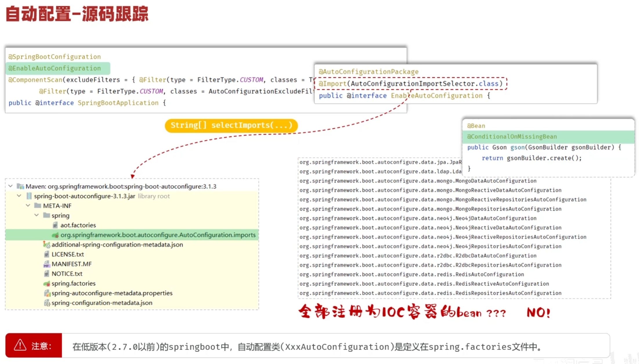The image size is (639, 364).
Task: Collapse the spring folder chevron
Action: tap(37, 215)
